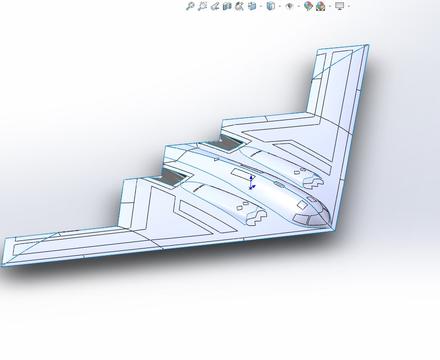This screenshot has width=440, height=360.
Task: Click the Hide/Show Items icon
Action: (289, 6)
